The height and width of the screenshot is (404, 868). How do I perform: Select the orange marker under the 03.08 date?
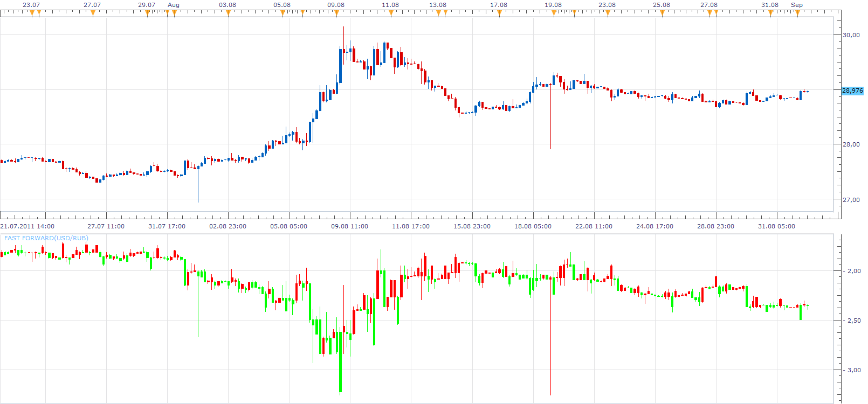228,13
